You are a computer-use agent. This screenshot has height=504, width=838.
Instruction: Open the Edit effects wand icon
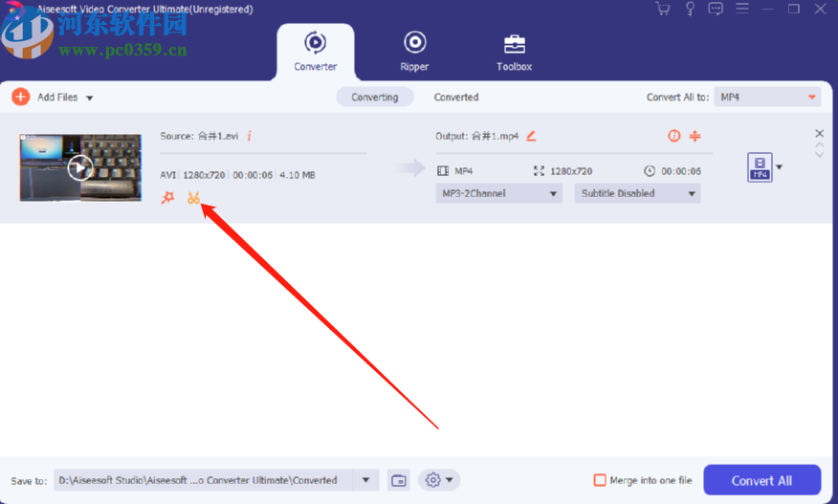click(x=167, y=198)
